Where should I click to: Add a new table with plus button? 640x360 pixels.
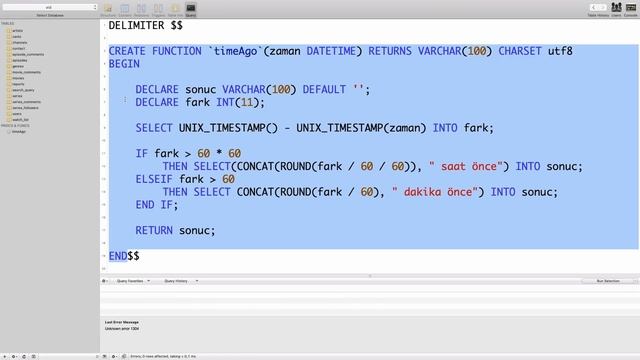[x=4, y=356]
